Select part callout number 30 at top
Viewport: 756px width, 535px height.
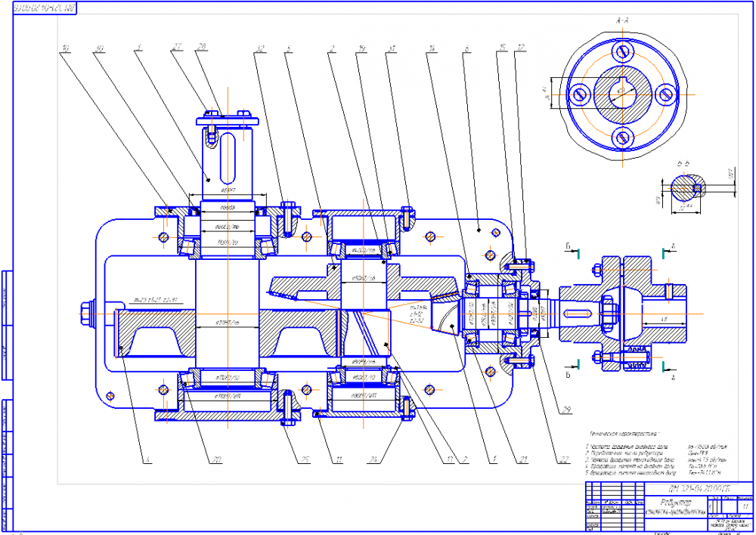(100, 48)
